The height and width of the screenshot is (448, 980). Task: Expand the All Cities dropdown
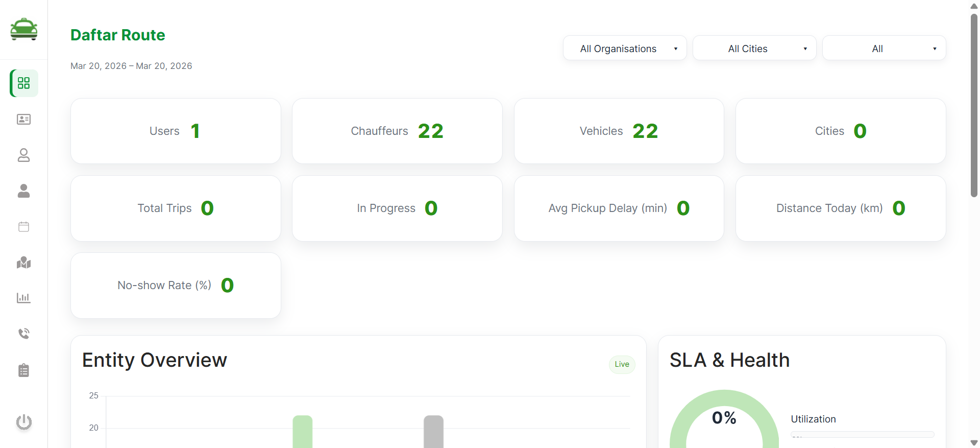point(754,49)
